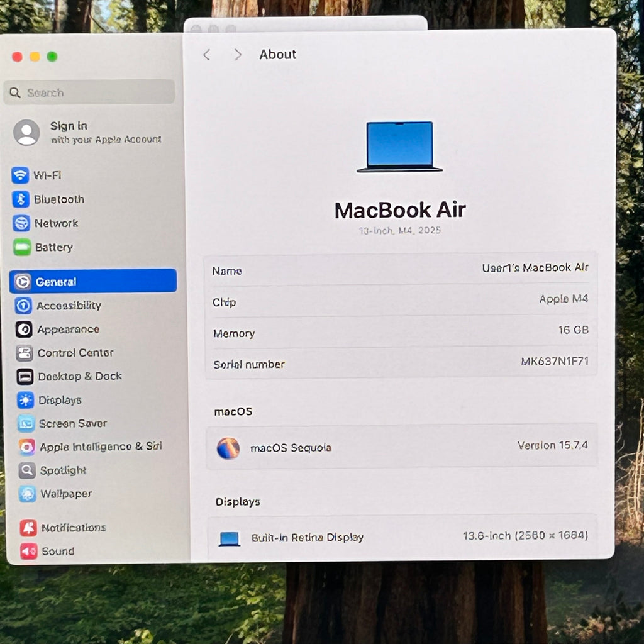Click the macOS Sequoia label
The width and height of the screenshot is (644, 644).
(x=291, y=448)
